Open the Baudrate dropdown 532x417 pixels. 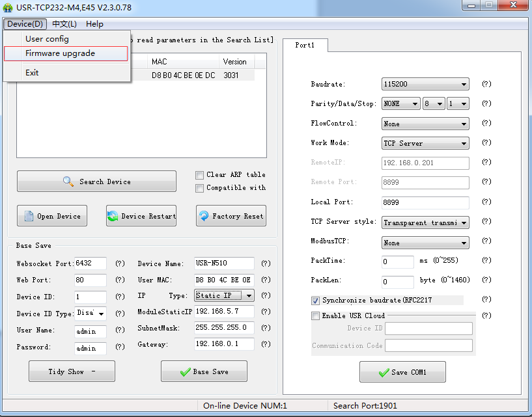click(425, 84)
